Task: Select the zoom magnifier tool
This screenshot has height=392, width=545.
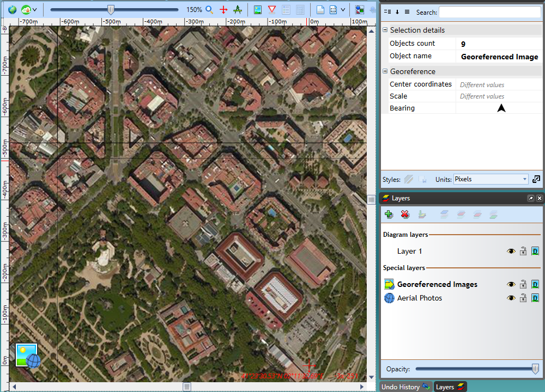Action: (x=209, y=9)
